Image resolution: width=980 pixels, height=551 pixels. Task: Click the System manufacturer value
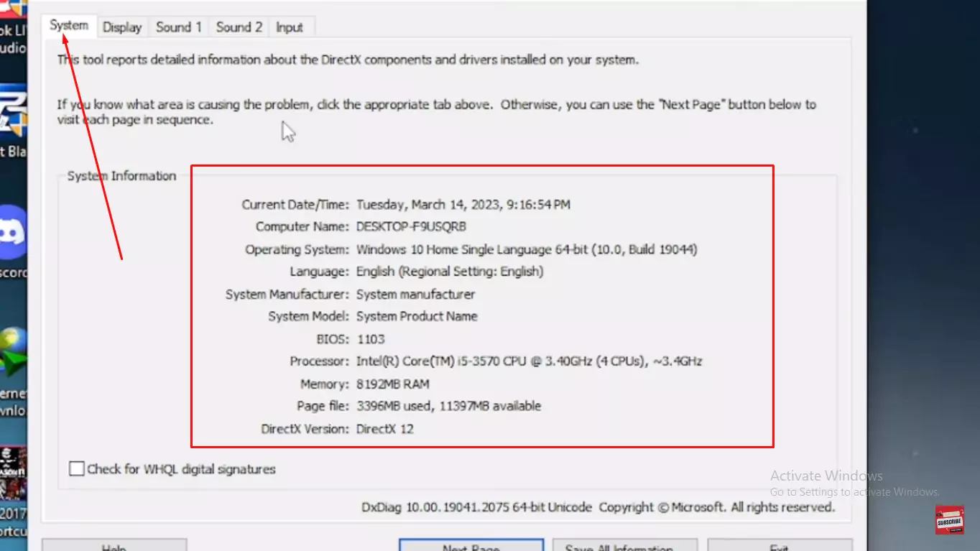[415, 295]
